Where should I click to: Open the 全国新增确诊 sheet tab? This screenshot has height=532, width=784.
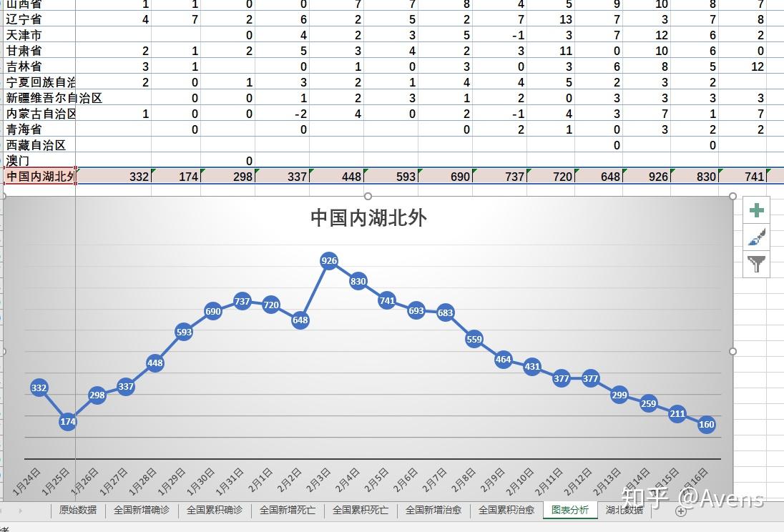point(142,511)
